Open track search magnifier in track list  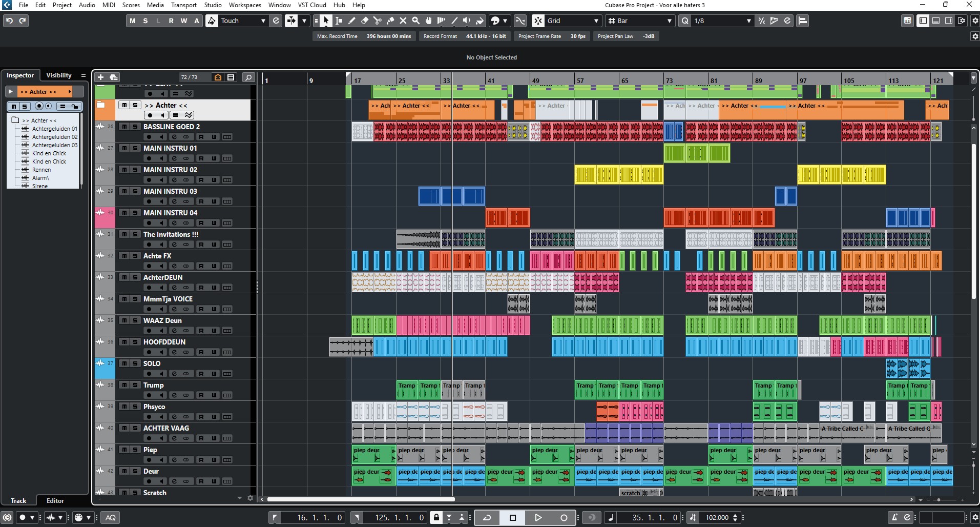coord(248,77)
